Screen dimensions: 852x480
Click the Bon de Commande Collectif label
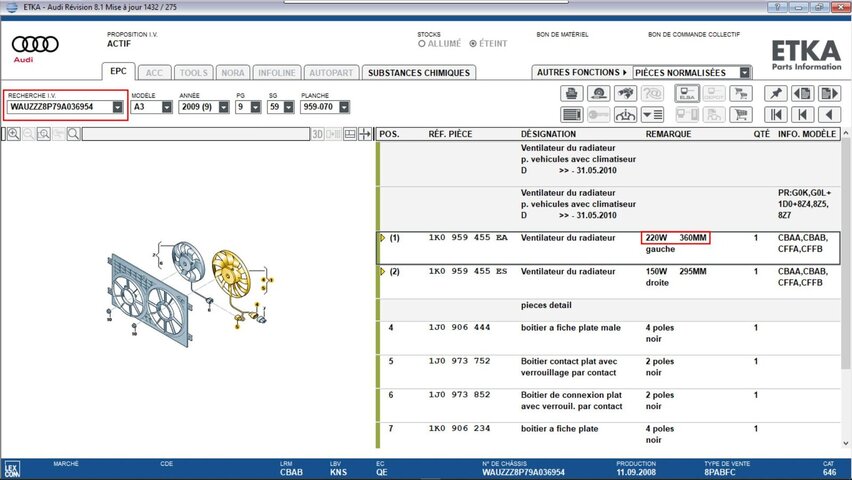[x=694, y=34]
